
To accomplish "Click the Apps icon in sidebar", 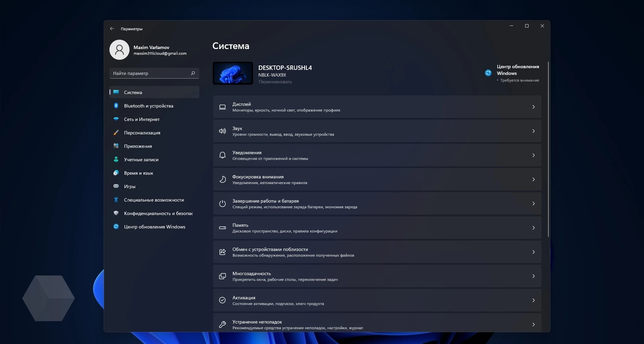I will 116,146.
